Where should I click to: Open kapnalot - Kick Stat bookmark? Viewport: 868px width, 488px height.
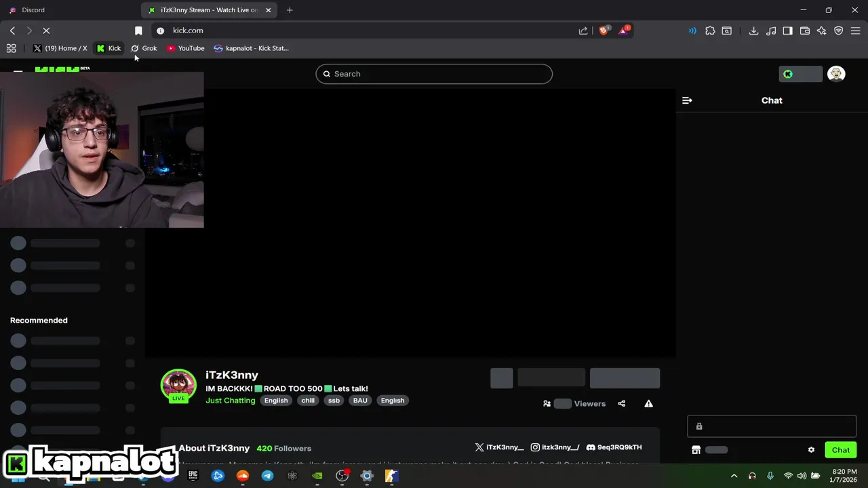coord(252,48)
